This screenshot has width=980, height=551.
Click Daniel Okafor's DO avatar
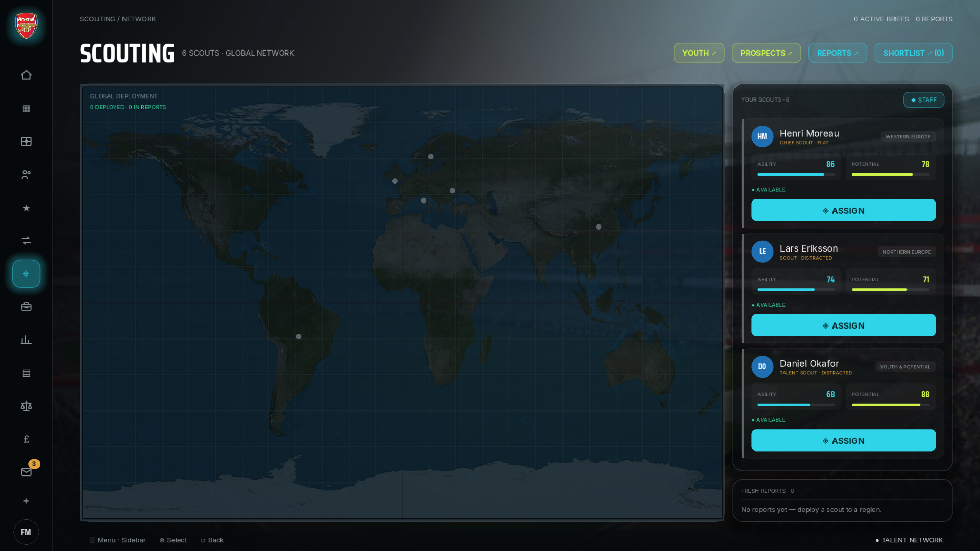762,366
